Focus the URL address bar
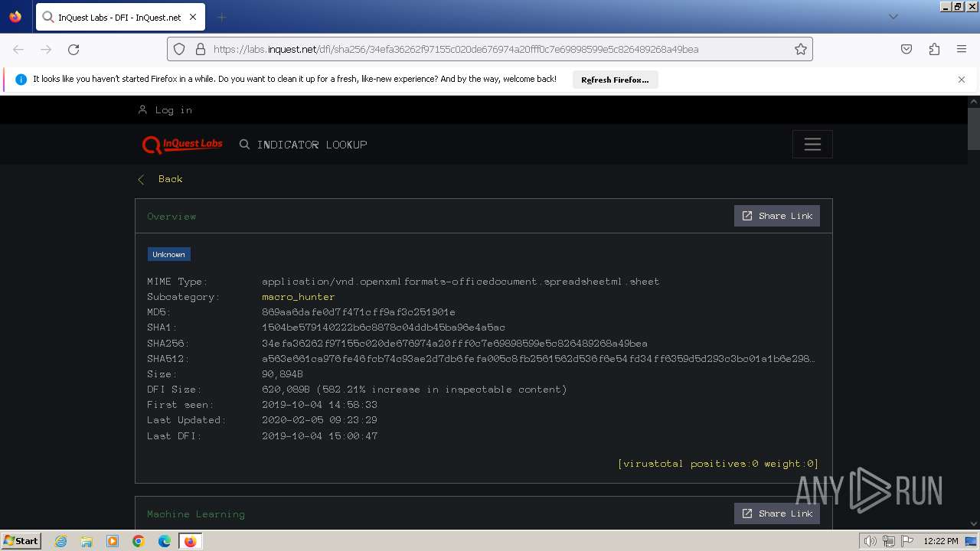 pos(490,49)
